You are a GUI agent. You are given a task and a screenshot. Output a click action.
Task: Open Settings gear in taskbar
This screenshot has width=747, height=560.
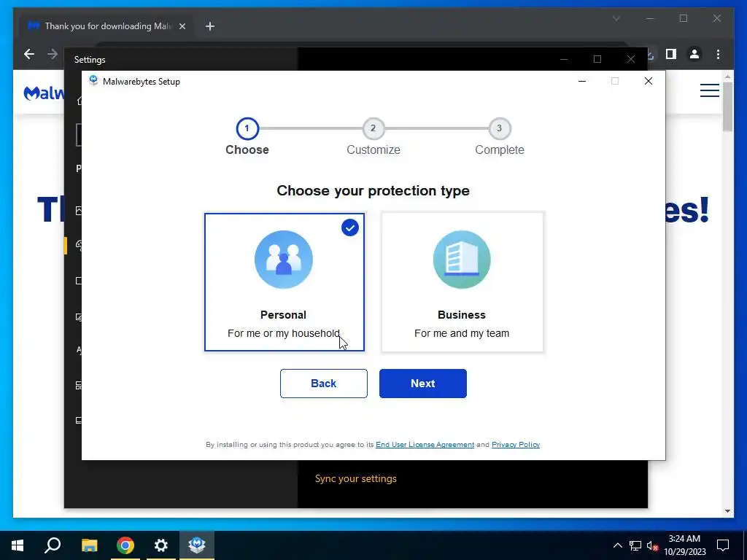coord(161,545)
